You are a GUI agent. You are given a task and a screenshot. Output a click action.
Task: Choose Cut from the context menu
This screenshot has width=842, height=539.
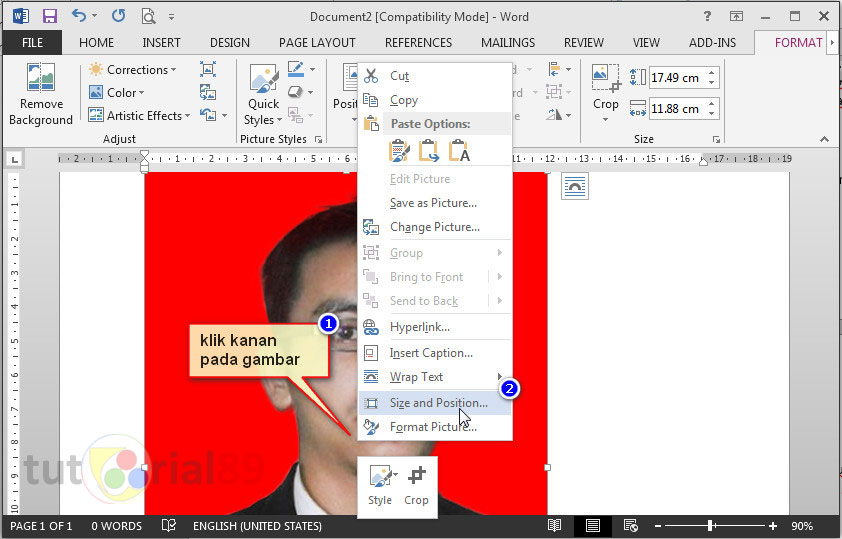point(435,76)
